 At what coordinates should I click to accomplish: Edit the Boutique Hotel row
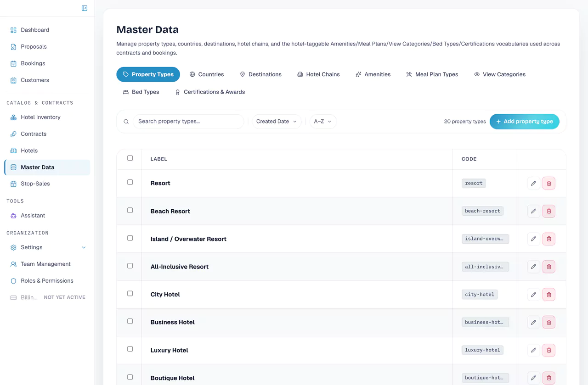tap(533, 378)
